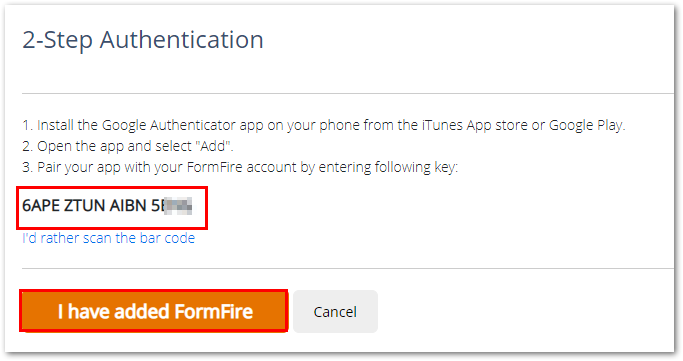
Task: Confirm with the I have added FormFire button
Action: 153,311
